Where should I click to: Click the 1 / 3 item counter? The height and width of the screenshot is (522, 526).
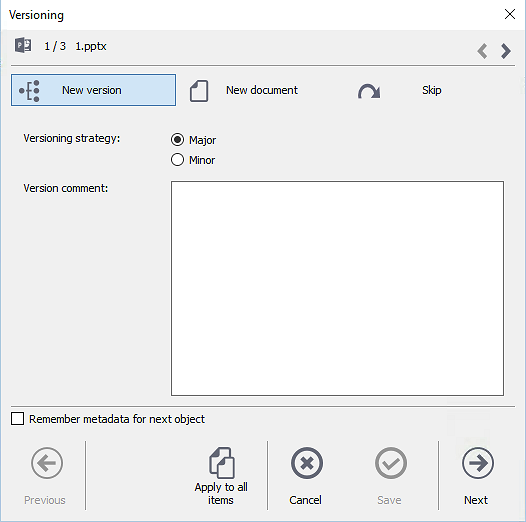pos(55,46)
